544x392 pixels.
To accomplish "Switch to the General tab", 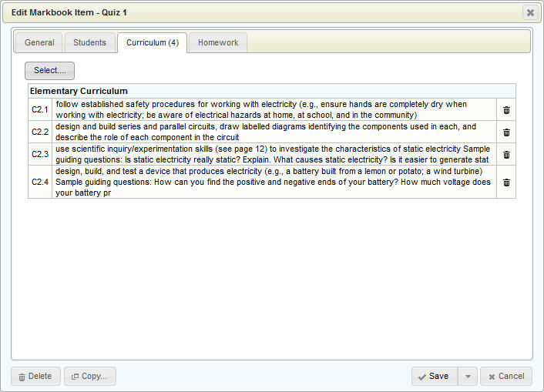I will tap(39, 42).
